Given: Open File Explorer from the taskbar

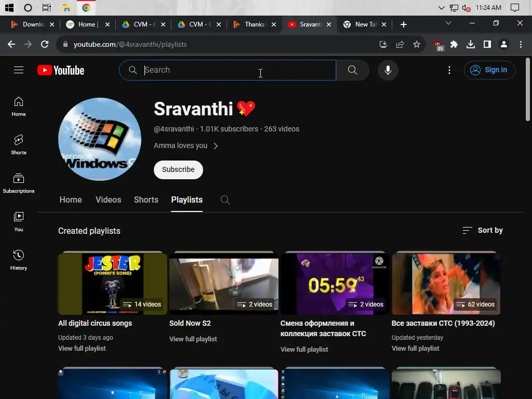Looking at the screenshot, I should pyautogui.click(x=66, y=7).
